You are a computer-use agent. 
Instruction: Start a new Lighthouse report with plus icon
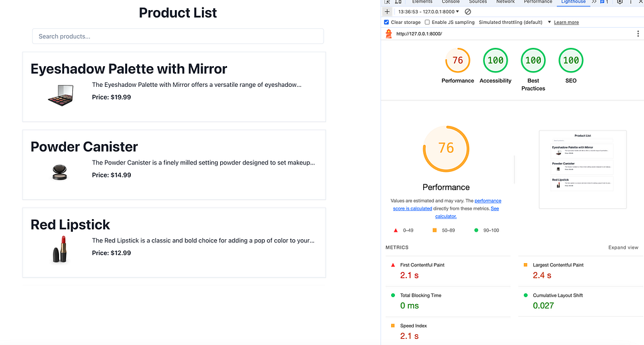point(387,11)
